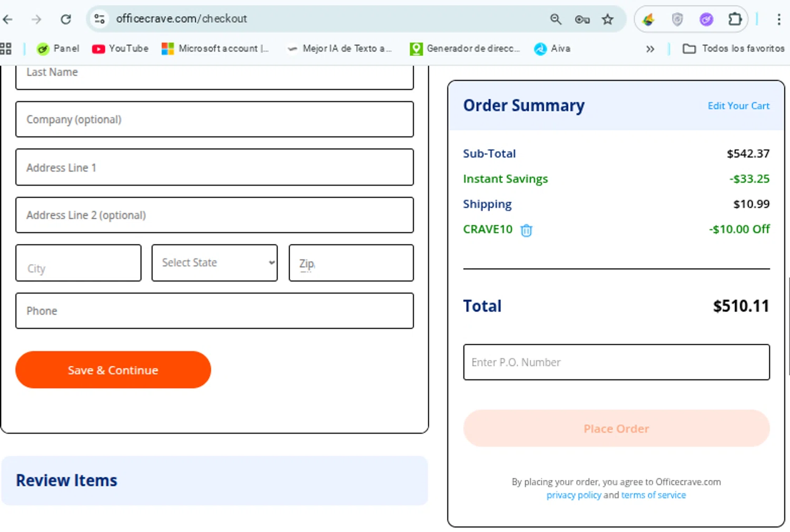Click the Total amount $510.11
The image size is (790, 532).
coord(741,306)
